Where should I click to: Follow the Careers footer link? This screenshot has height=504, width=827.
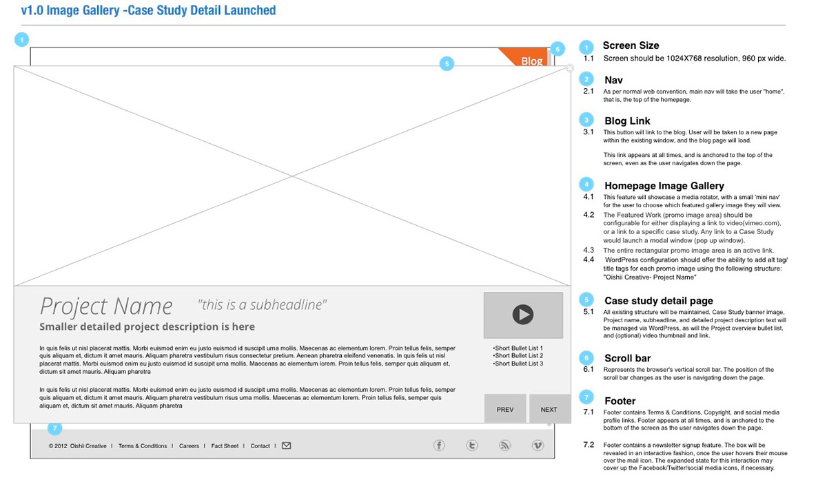189,446
